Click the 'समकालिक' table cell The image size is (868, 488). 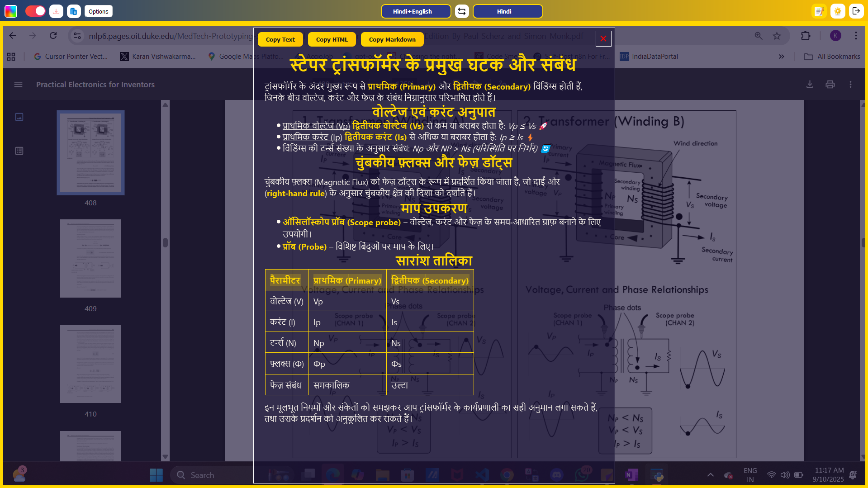[347, 385]
